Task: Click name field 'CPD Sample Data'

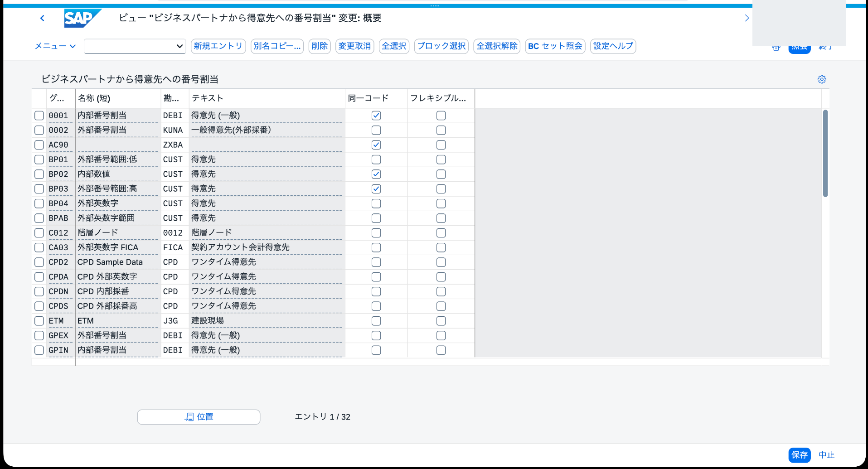Action: click(x=117, y=262)
